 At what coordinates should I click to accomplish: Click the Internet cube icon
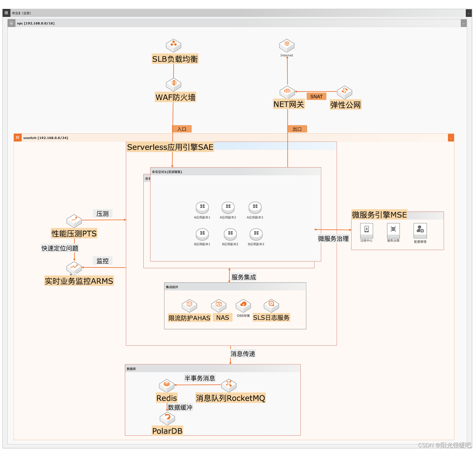287,45
